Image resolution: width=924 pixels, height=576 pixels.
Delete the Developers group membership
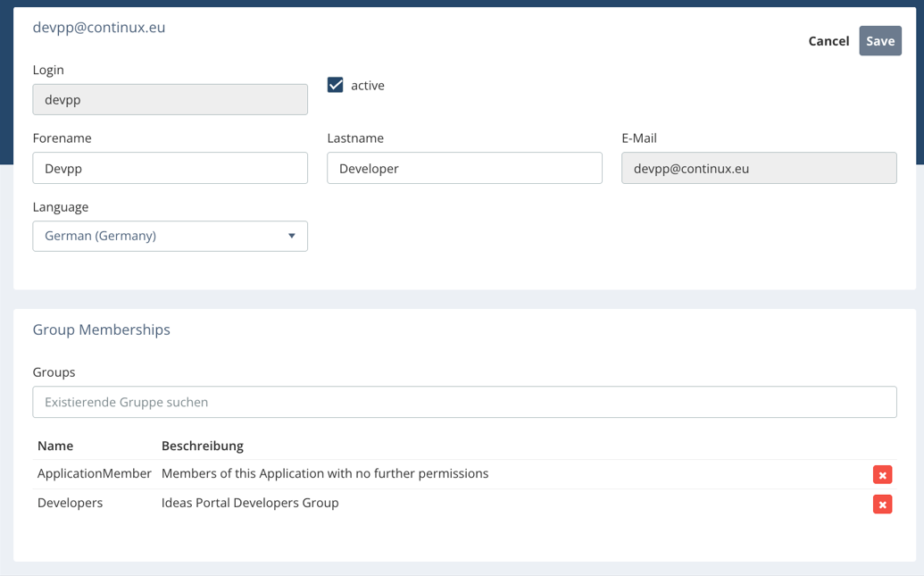point(882,505)
